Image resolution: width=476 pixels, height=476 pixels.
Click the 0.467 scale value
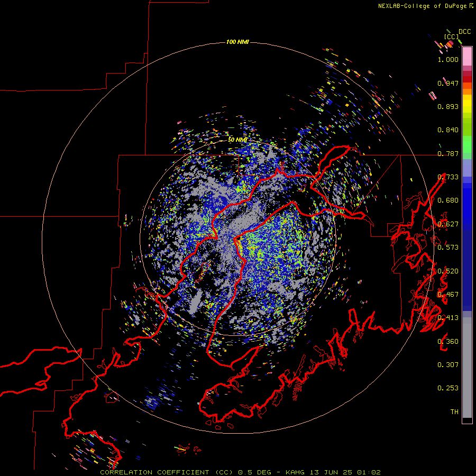[x=448, y=295]
